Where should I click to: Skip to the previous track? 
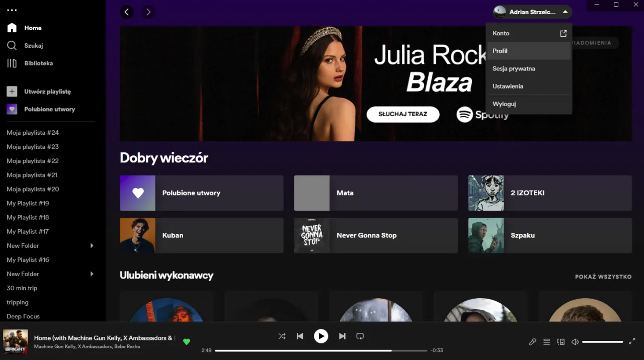[300, 336]
